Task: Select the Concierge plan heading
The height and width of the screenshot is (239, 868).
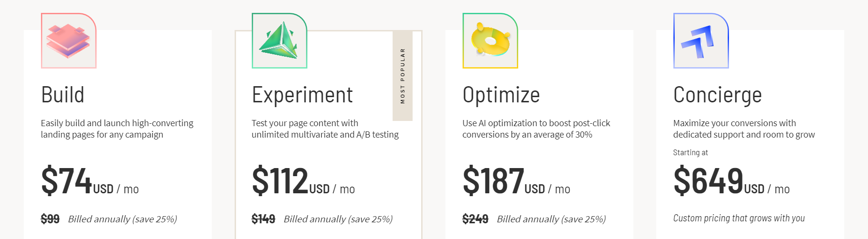Action: tap(718, 95)
